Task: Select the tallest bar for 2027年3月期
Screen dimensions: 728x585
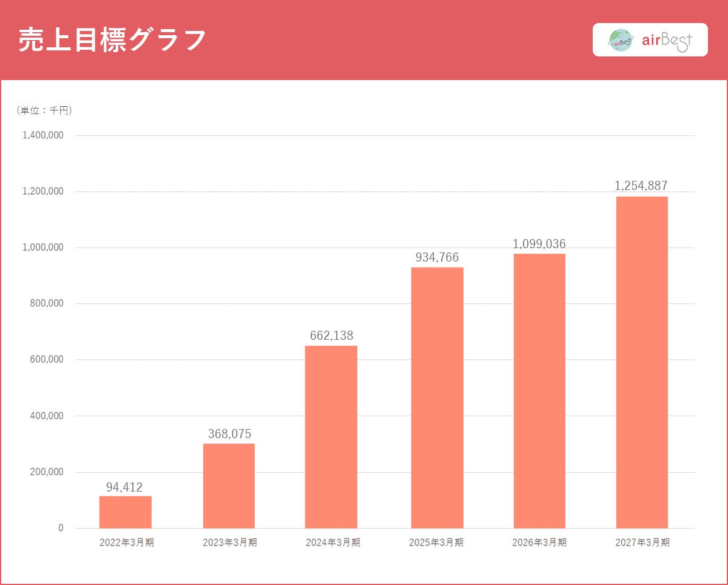Action: click(642, 362)
